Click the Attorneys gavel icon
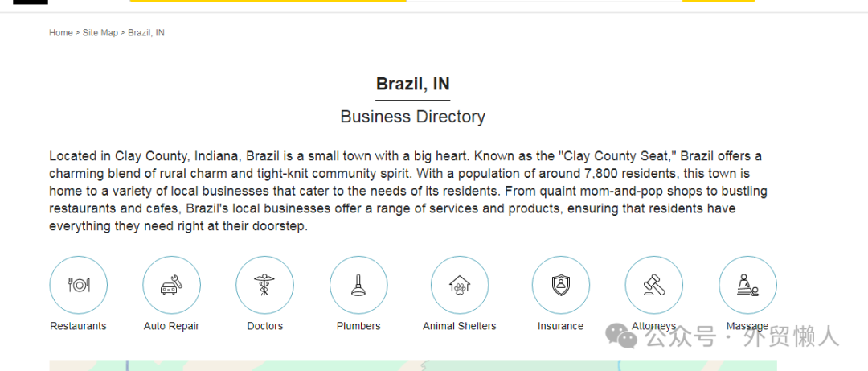 coord(653,285)
